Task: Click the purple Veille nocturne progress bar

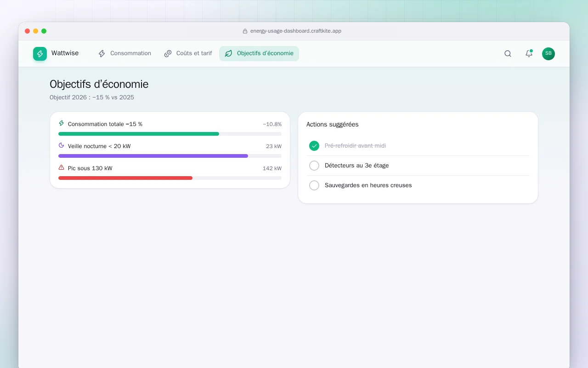Action: 170,156
